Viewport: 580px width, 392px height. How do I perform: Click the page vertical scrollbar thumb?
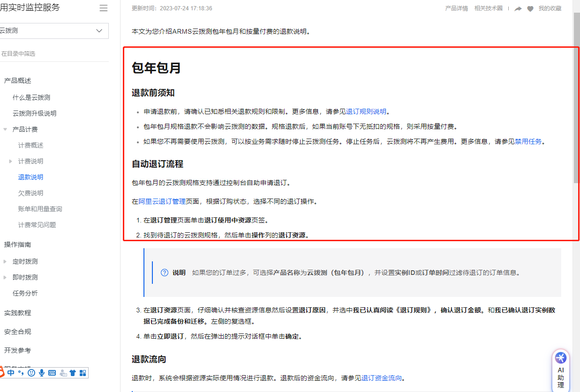coord(576,98)
